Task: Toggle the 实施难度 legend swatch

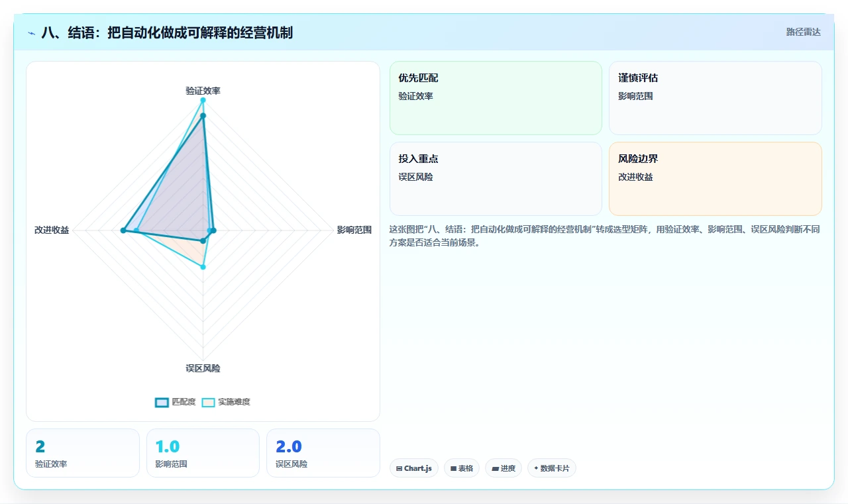Action: click(209, 402)
